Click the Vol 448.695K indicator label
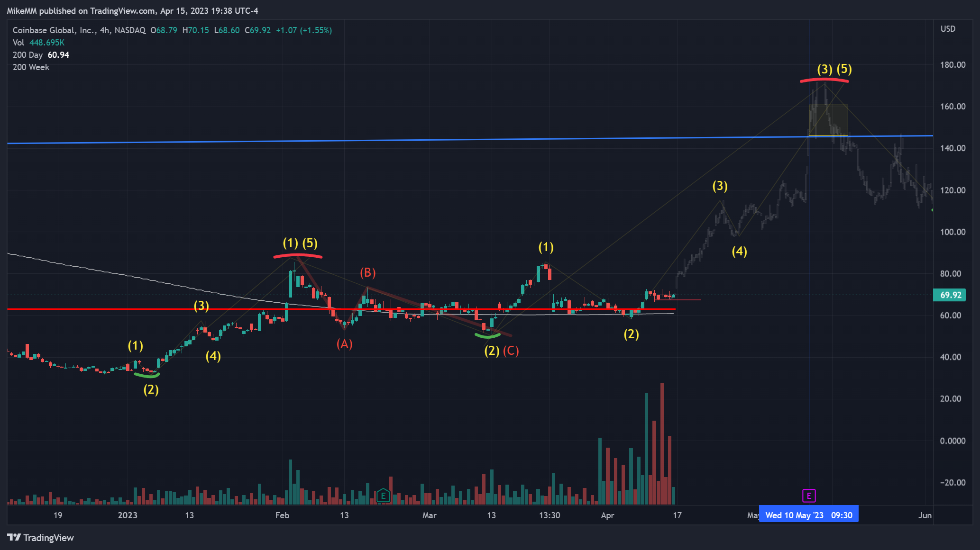Image resolution: width=980 pixels, height=550 pixels. pos(38,43)
